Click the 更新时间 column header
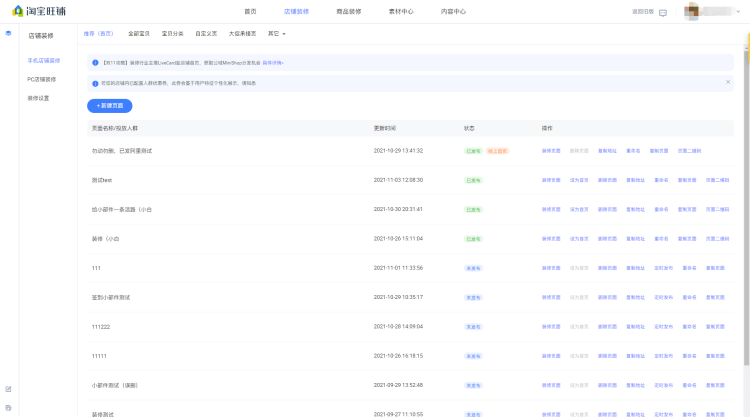 385,128
